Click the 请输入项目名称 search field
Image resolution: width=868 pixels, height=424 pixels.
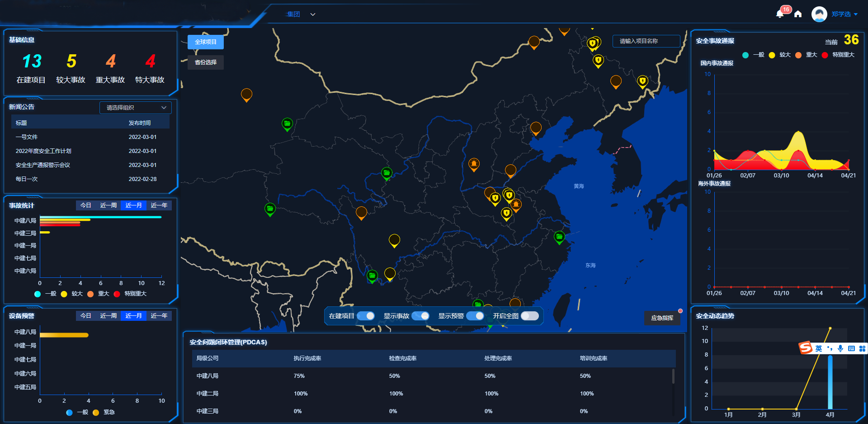point(646,41)
